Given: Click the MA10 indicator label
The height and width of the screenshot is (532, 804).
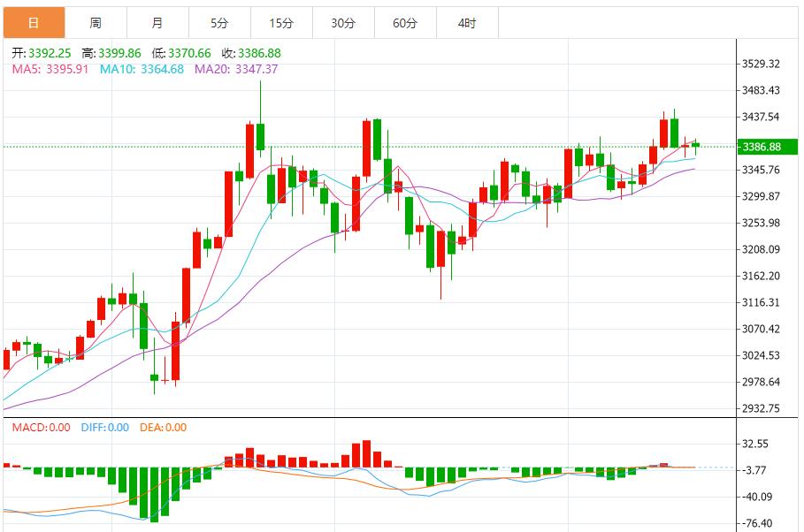Looking at the screenshot, I should pos(142,69).
